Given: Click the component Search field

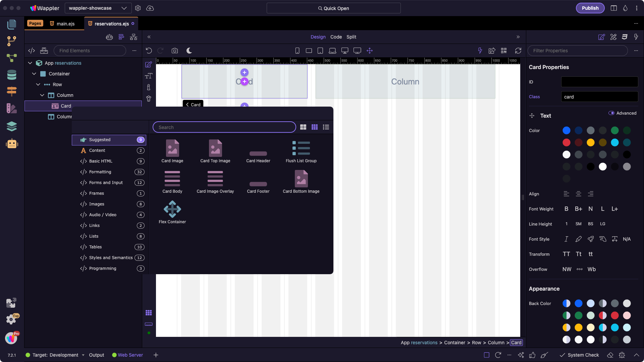Looking at the screenshot, I should point(224,127).
